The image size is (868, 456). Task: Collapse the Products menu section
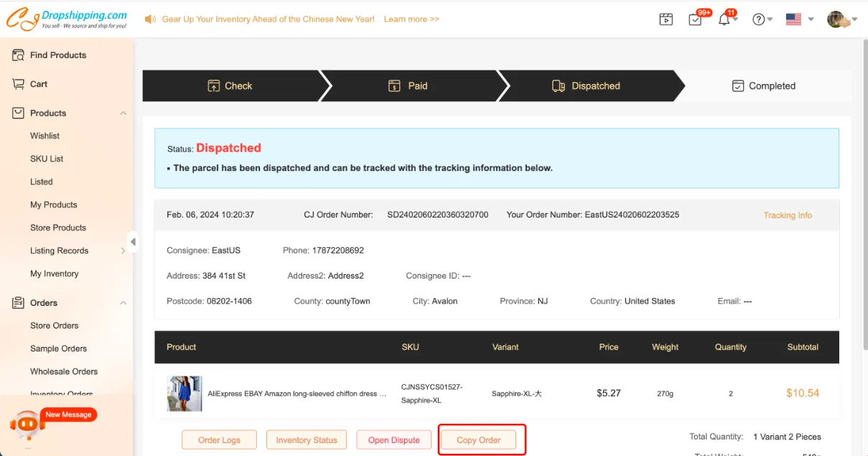[x=123, y=113]
